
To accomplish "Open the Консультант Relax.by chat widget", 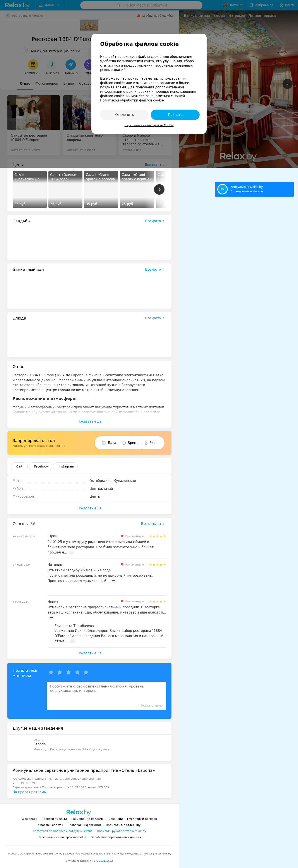I will [x=254, y=189].
